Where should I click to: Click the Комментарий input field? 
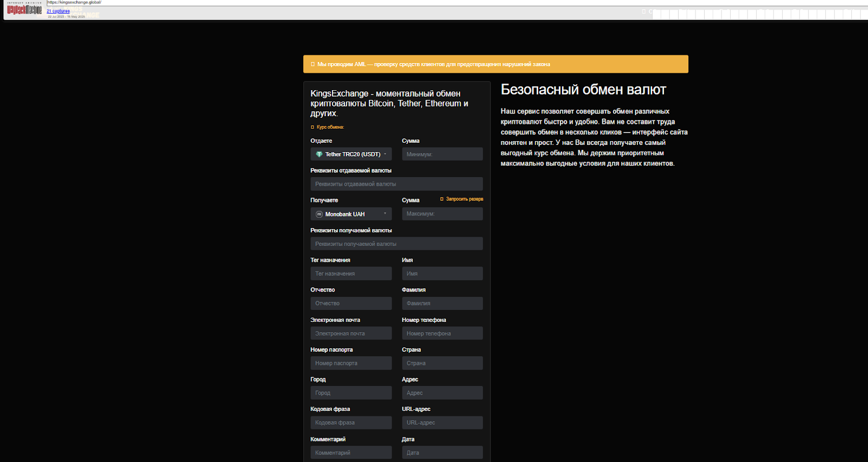[351, 453]
